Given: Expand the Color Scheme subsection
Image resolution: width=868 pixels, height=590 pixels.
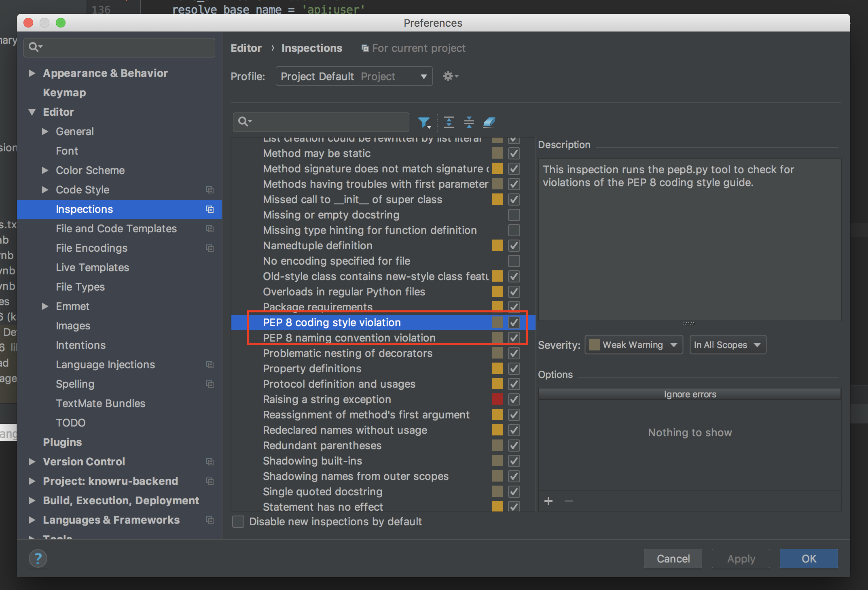Looking at the screenshot, I should click(45, 170).
